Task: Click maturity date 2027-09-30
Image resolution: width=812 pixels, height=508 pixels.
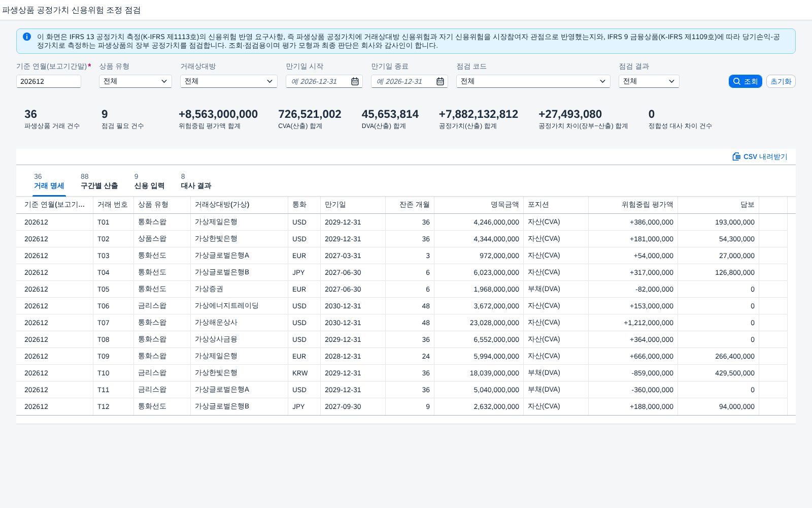Action: (x=343, y=406)
